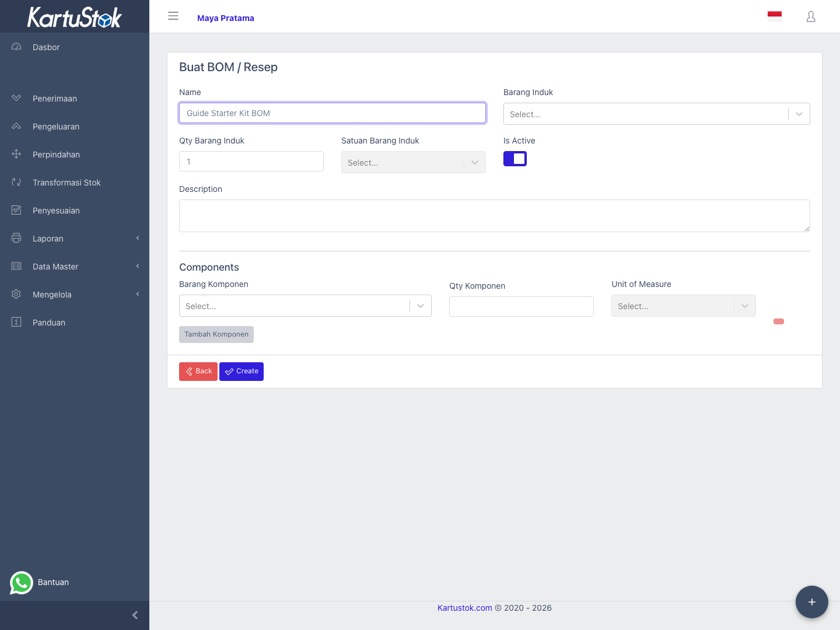Click the Laporan printer icon
The image size is (840, 630).
[16, 238]
